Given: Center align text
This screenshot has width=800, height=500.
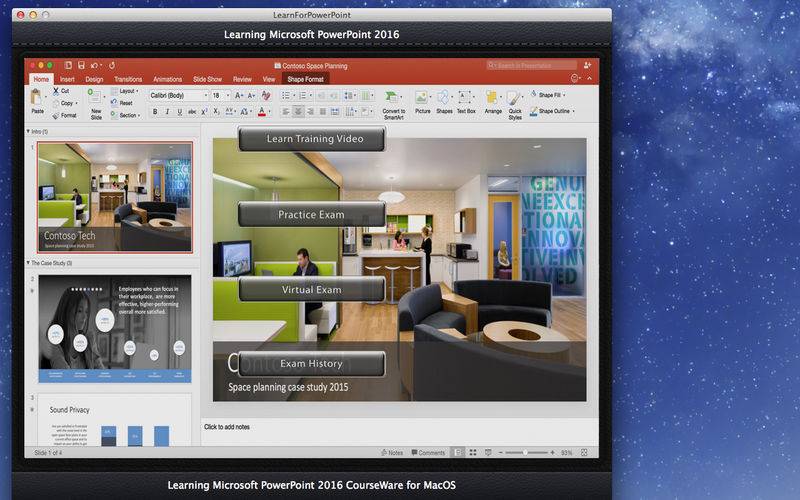Looking at the screenshot, I should tap(298, 112).
